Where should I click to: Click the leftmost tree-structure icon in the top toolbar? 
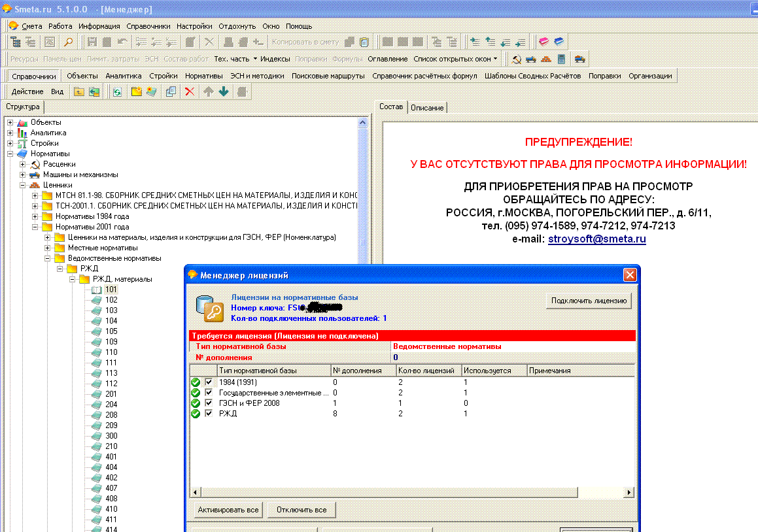pyautogui.click(x=15, y=42)
